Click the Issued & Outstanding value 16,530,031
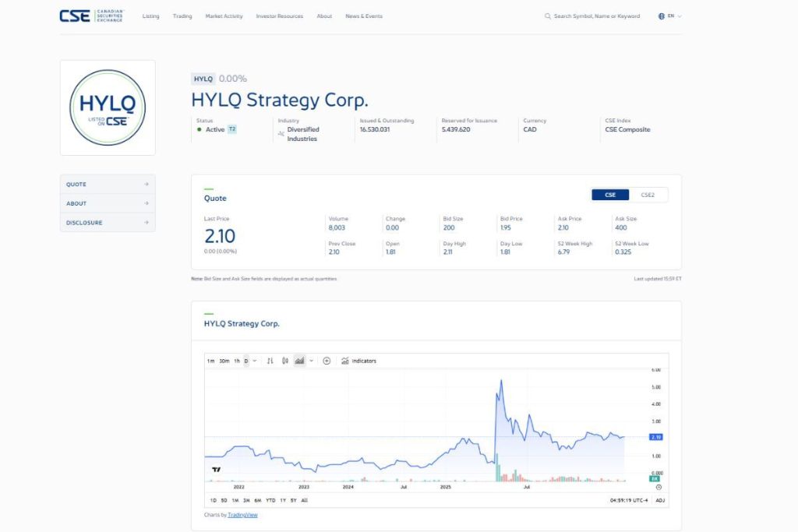Image resolution: width=798 pixels, height=532 pixels. click(375, 130)
